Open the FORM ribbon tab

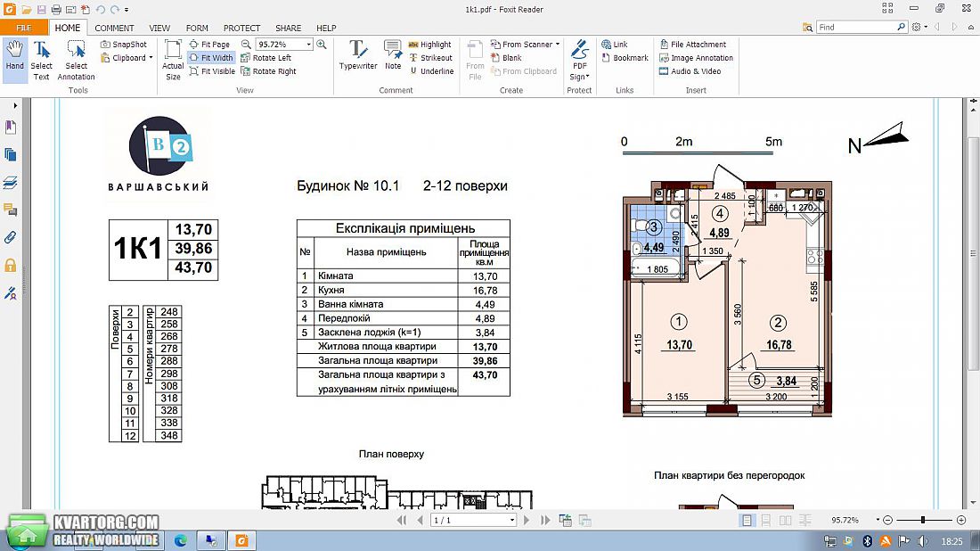click(197, 28)
